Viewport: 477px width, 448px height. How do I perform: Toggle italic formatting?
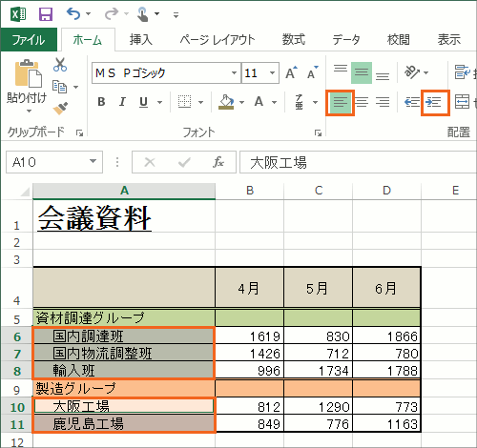coord(122,102)
